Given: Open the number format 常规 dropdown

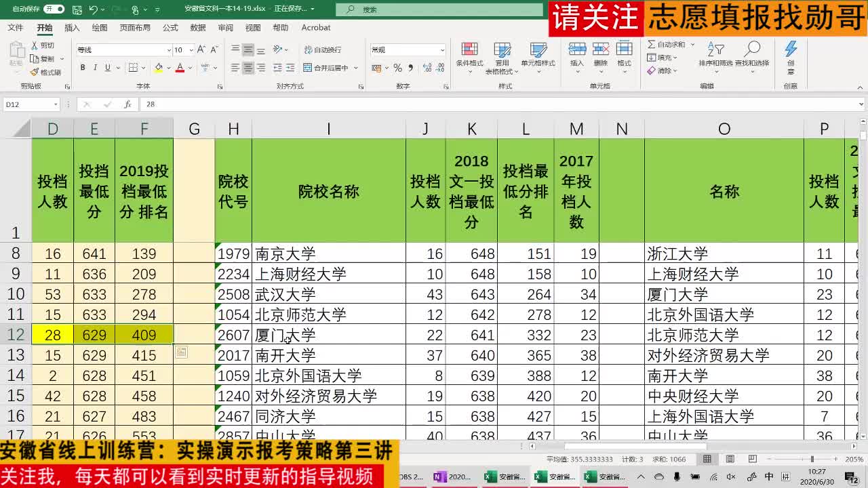Looking at the screenshot, I should pyautogui.click(x=443, y=50).
